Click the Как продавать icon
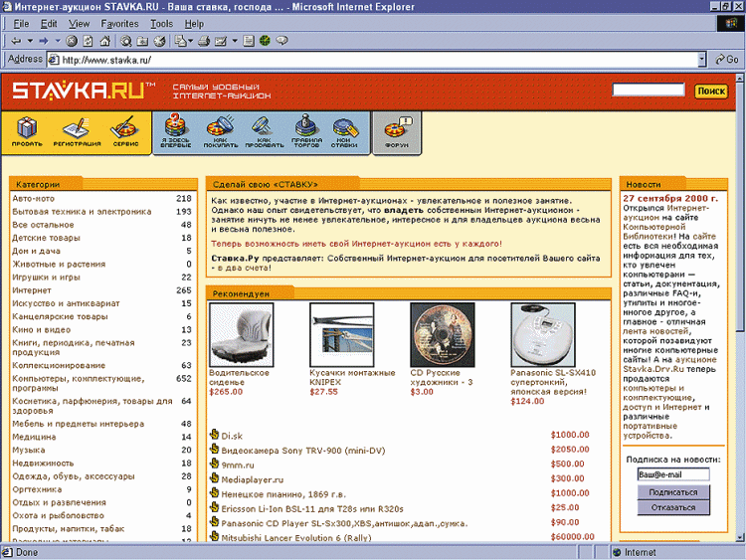746x560 pixels. coord(264,125)
